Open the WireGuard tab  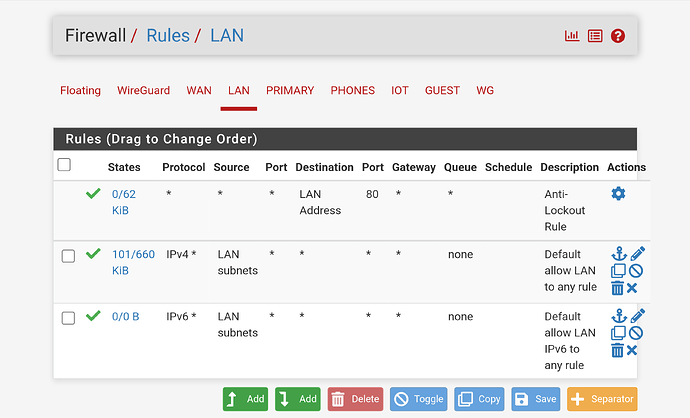click(143, 90)
